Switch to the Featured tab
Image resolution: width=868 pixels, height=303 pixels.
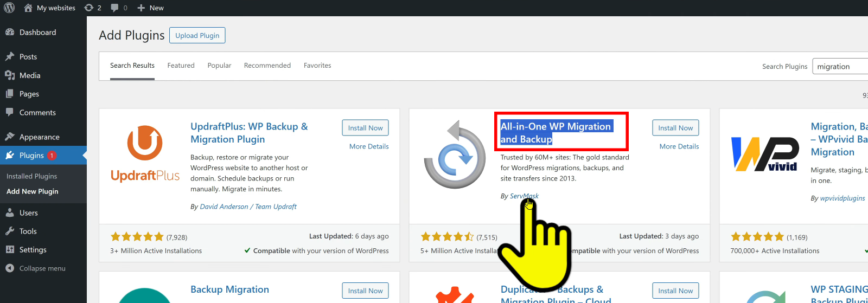(181, 65)
